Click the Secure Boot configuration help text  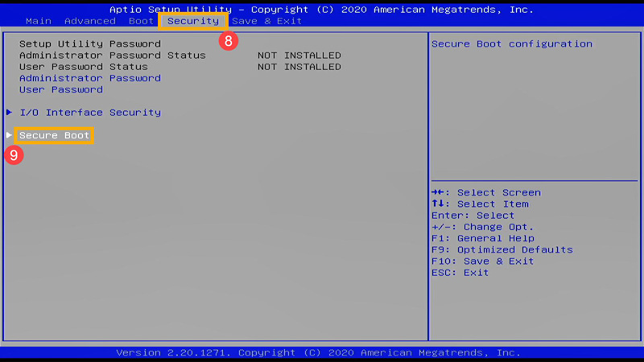click(x=512, y=44)
